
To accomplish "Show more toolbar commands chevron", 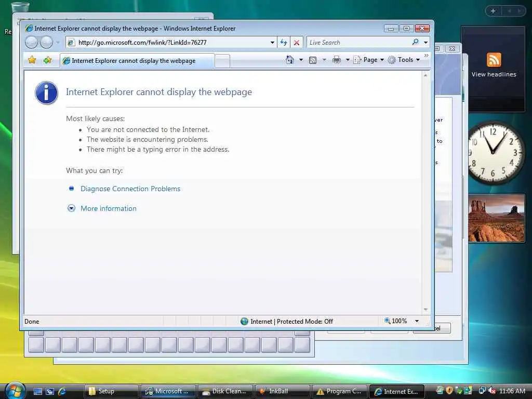I will (x=426, y=55).
